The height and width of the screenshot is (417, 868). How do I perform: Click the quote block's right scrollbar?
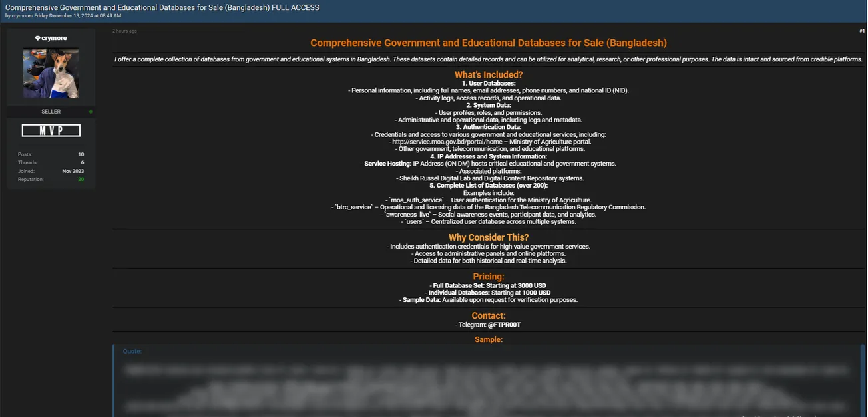coord(863,379)
